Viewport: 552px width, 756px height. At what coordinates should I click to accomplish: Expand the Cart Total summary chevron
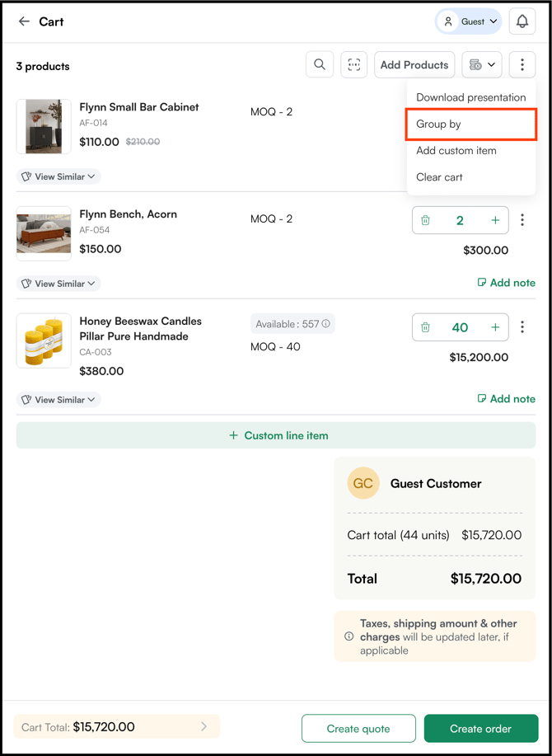[x=203, y=726]
